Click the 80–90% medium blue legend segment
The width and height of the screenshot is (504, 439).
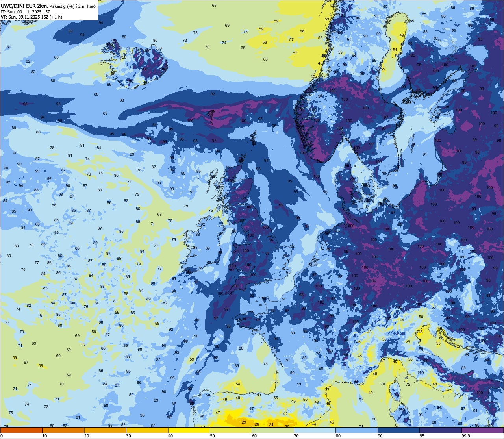pos(357,430)
